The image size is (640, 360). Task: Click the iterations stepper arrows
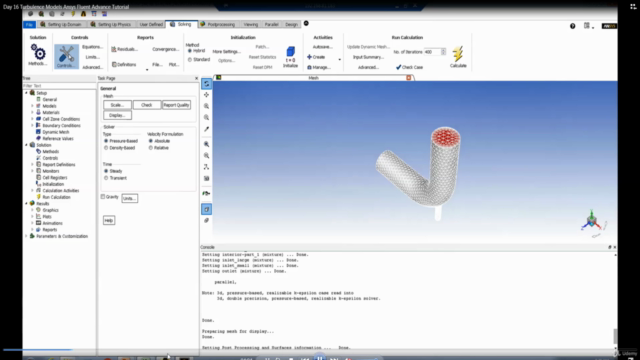point(443,52)
